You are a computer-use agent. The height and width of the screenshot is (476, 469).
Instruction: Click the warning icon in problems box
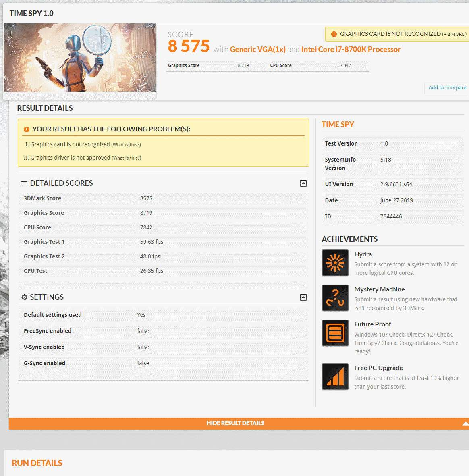[27, 129]
